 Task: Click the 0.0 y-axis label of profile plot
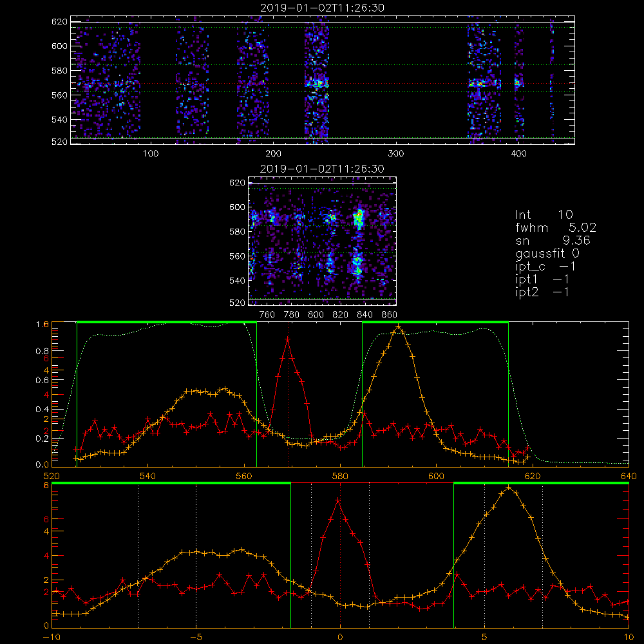click(x=43, y=464)
